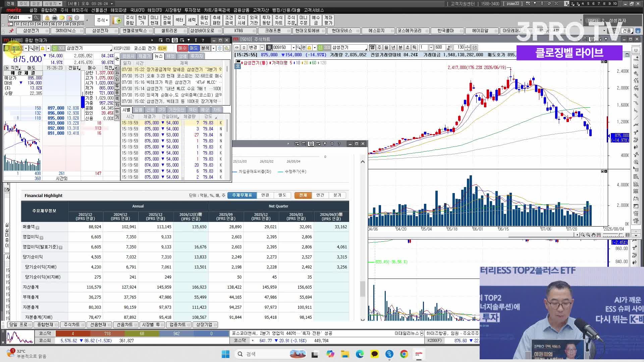Click the save diskette icon in chart toolbar
The image size is (644, 362).
(475, 48)
